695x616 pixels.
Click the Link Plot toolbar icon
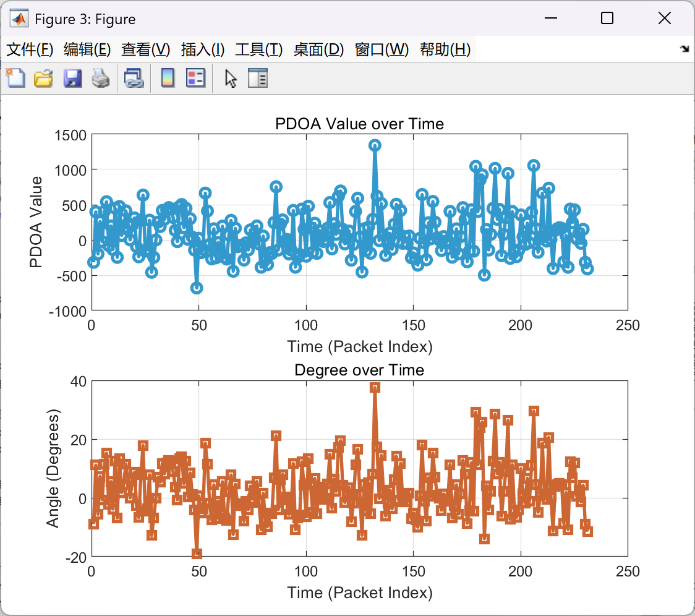[134, 78]
